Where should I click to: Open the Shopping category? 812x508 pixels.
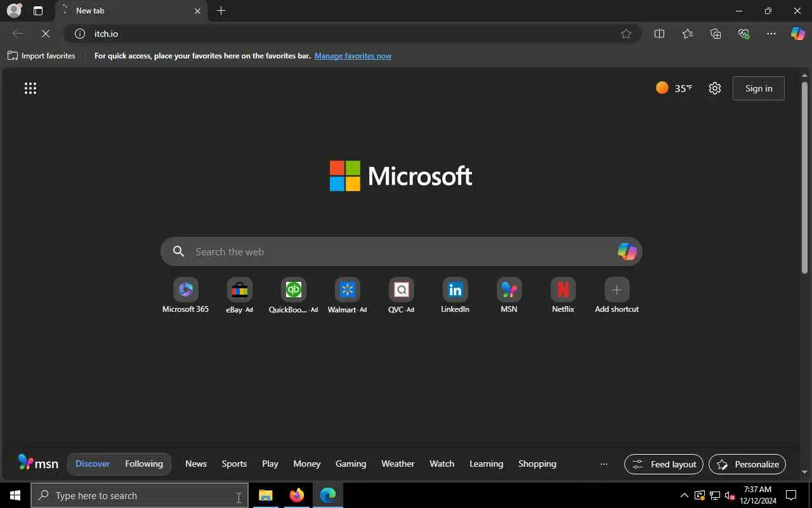tap(537, 464)
